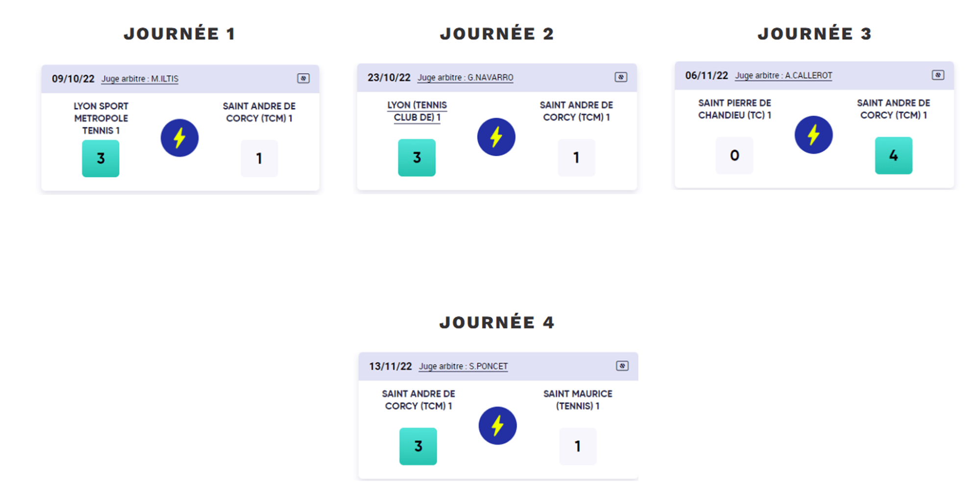Viewport: 980px width, 490px height.
Task: Open the Juge arbitre M.ILTIS link
Action: click(x=140, y=79)
